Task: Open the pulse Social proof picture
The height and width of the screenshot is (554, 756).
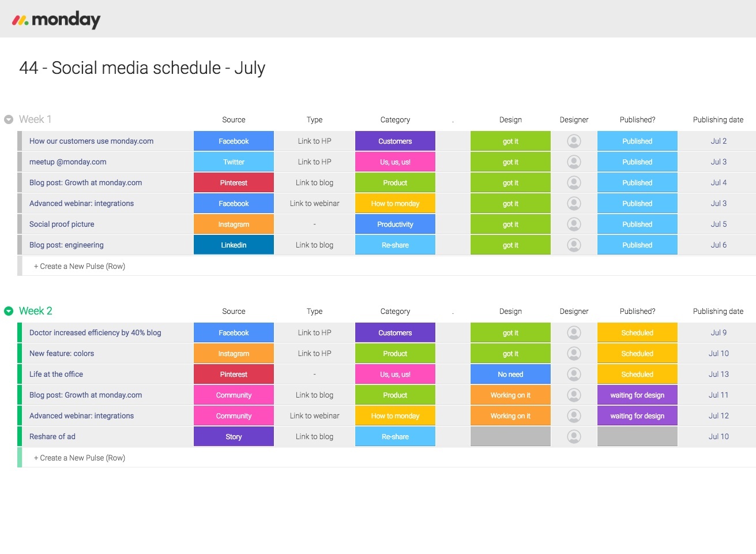Action: (x=62, y=224)
